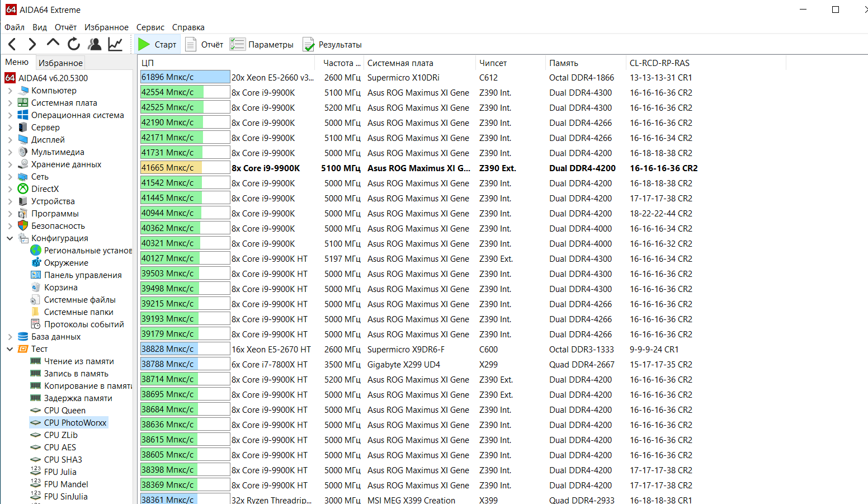The width and height of the screenshot is (868, 504).
Task: Expand the База данных tree node
Action: coord(10,337)
